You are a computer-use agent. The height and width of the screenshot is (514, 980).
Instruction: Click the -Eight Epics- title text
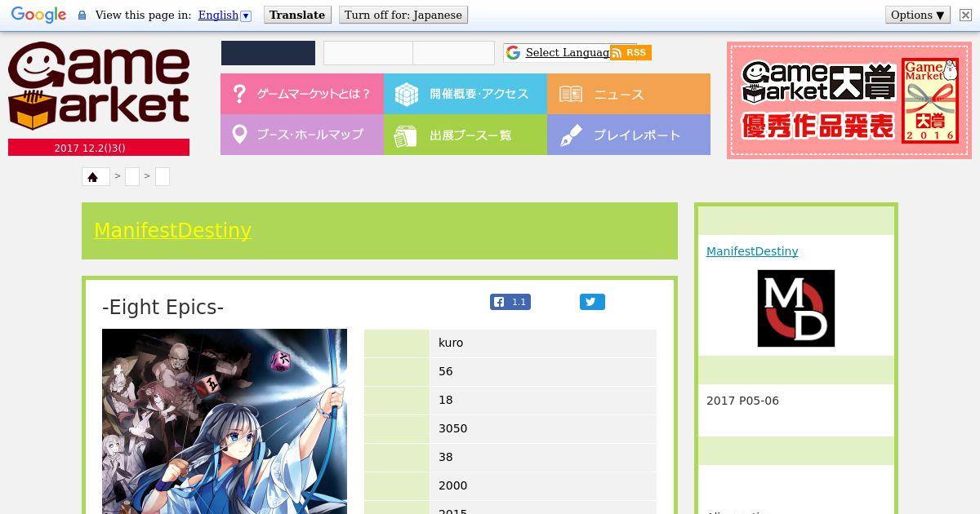163,307
